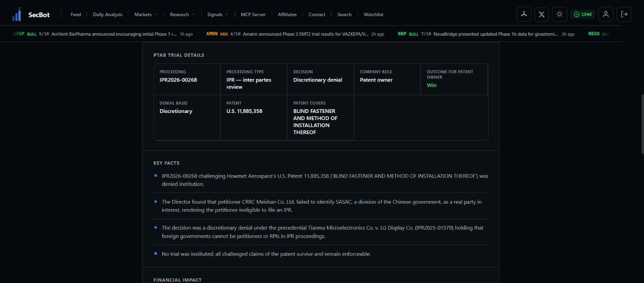Open NBP NovaBridge ticker news item
This screenshot has width=644, height=283.
pos(486,34)
